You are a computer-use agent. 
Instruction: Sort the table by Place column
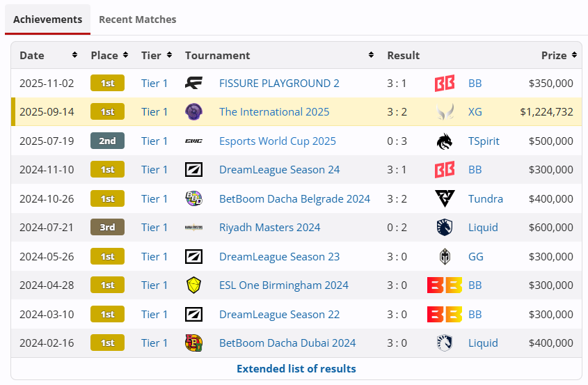pos(125,55)
